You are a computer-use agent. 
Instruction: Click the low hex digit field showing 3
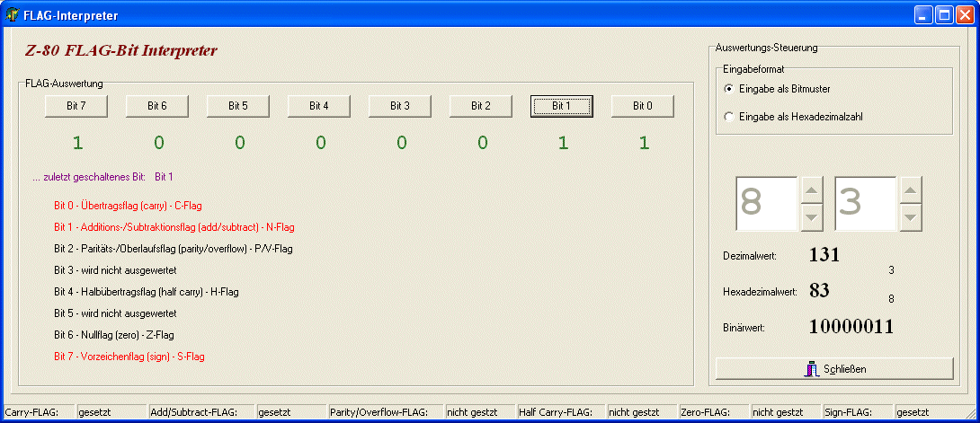(x=866, y=204)
